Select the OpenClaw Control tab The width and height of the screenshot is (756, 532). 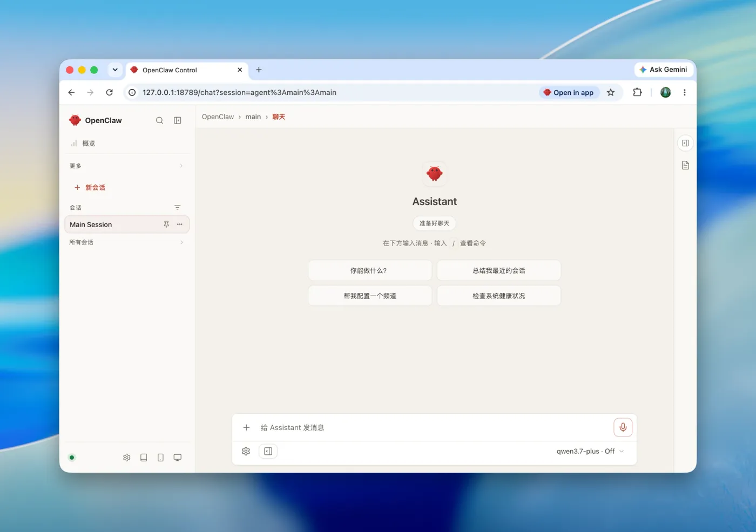(187, 70)
